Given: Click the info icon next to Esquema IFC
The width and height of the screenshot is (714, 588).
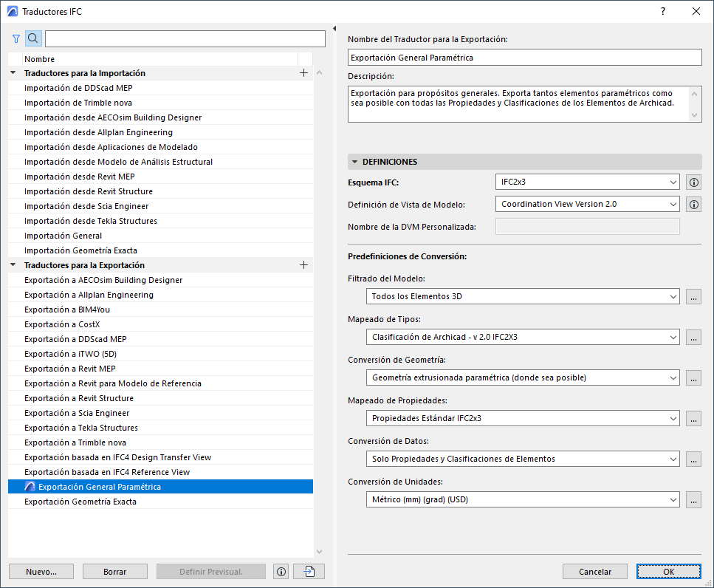Looking at the screenshot, I should [693, 182].
